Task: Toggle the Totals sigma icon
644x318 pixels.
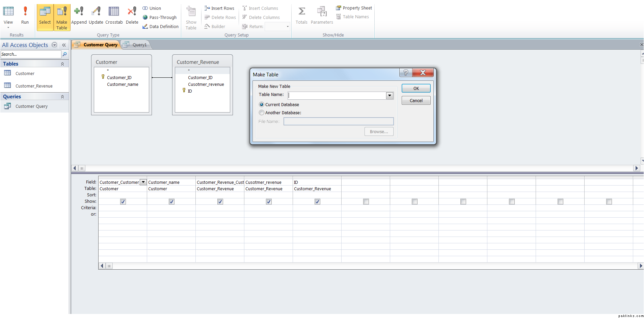Action: [x=301, y=15]
